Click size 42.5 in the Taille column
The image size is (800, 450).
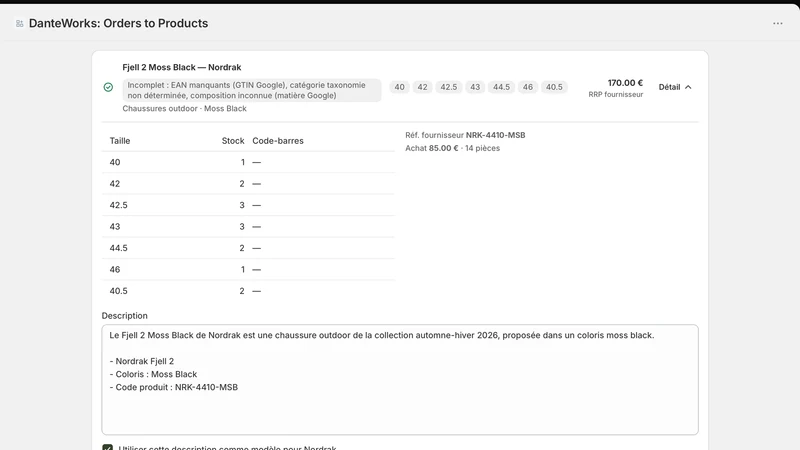[x=118, y=205]
